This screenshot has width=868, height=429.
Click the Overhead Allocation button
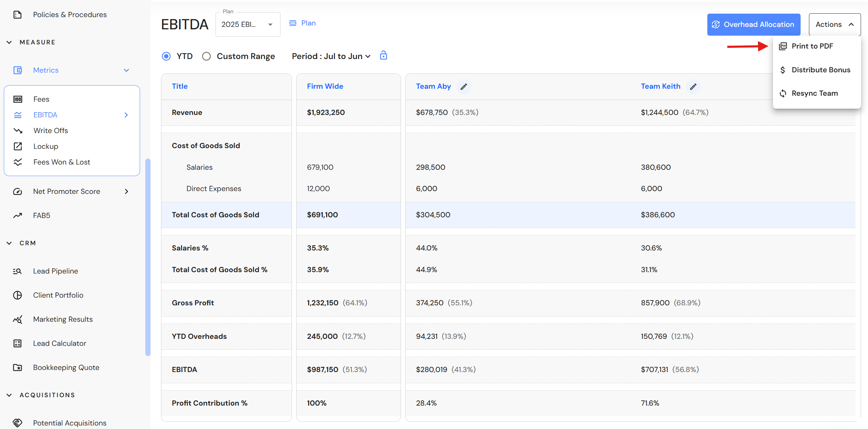point(753,24)
